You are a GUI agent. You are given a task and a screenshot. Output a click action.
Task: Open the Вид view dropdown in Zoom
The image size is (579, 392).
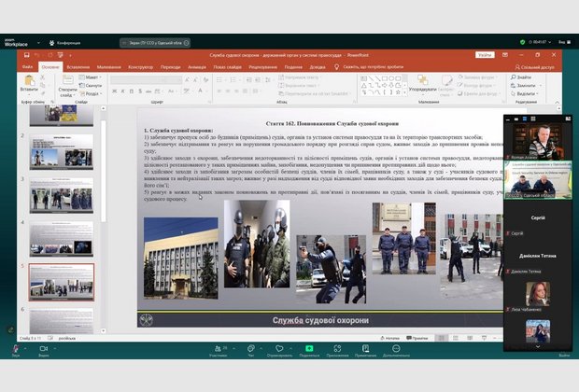[562, 42]
